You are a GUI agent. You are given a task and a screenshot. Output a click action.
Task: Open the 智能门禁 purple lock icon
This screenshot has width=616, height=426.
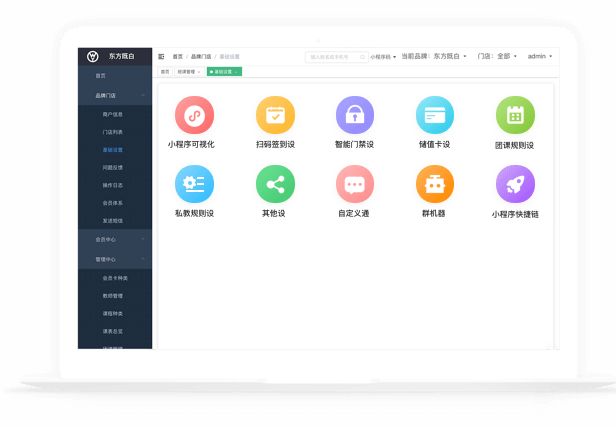point(355,116)
